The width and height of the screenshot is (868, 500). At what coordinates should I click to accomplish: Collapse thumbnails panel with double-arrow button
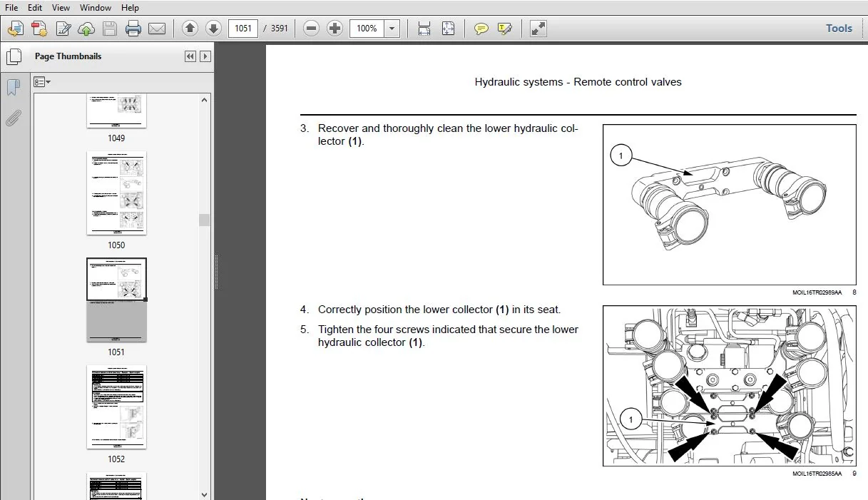(190, 56)
